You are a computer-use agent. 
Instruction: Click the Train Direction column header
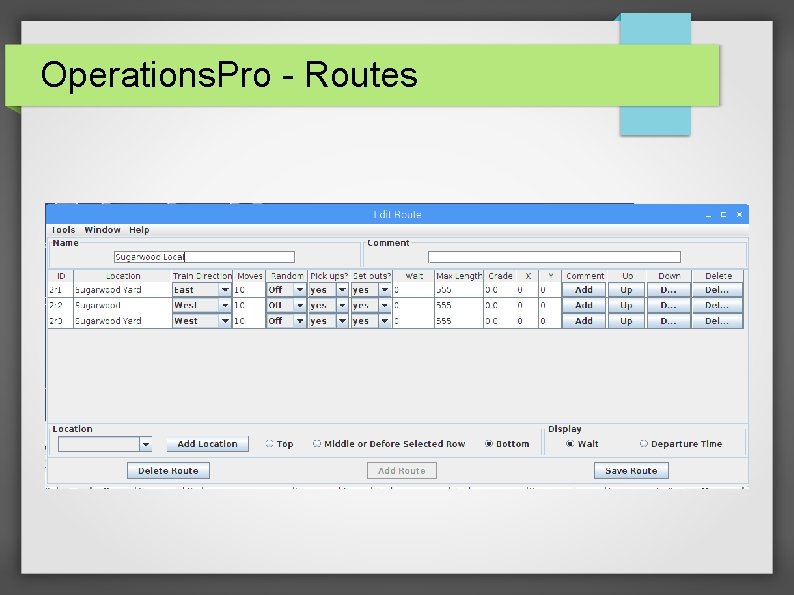pos(202,276)
